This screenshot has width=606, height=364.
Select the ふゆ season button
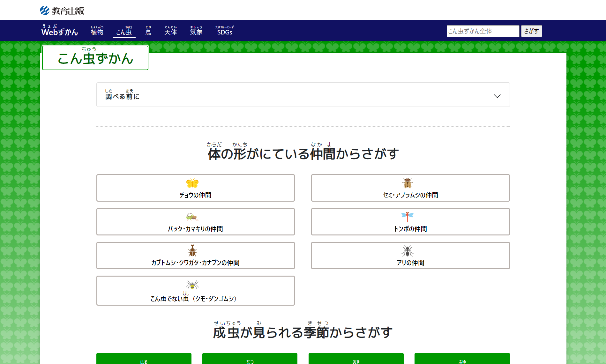pyautogui.click(x=462, y=359)
